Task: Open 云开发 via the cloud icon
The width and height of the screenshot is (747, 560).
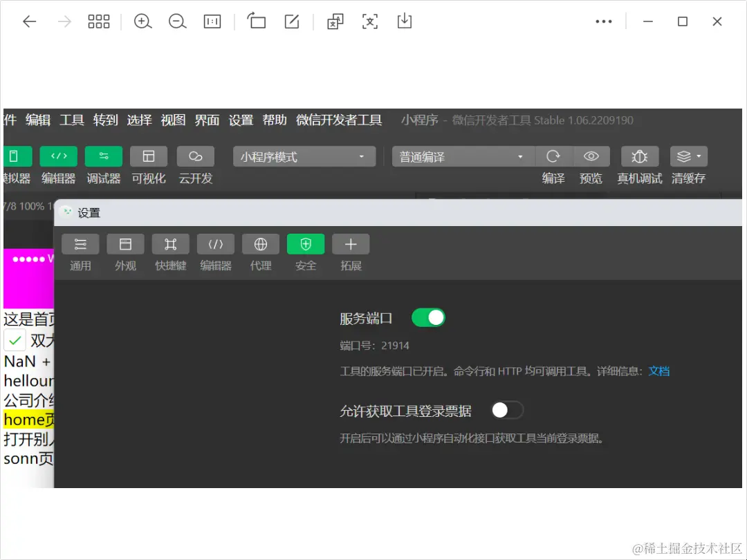Action: 194,156
